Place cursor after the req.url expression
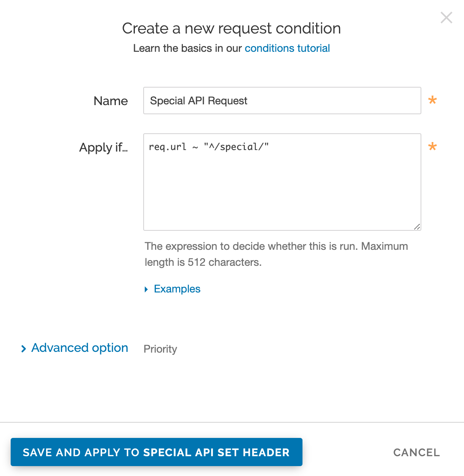 269,147
